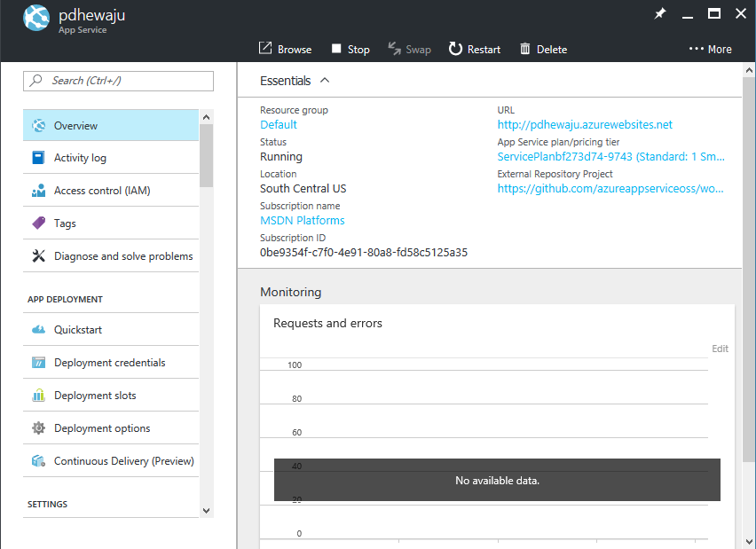Click the sidebar scrollbar thumb
This screenshot has height=549, width=756.
tap(207, 155)
